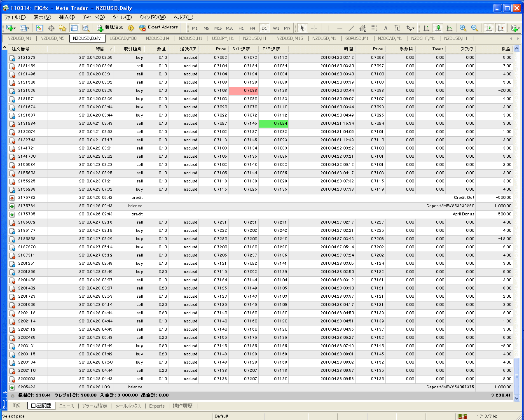524x420 pixels.
Task: Open MetaEditor yellow diamond icon
Action: (x=131, y=28)
